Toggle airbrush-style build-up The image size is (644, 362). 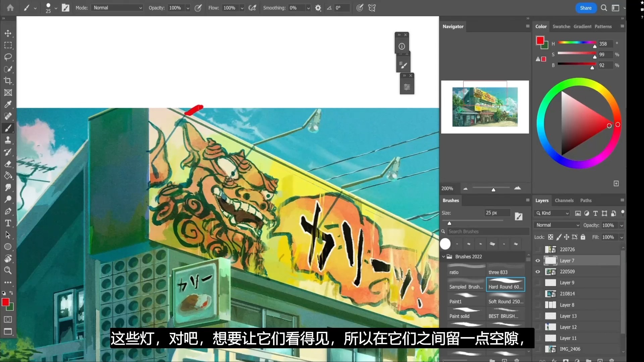[x=252, y=8]
